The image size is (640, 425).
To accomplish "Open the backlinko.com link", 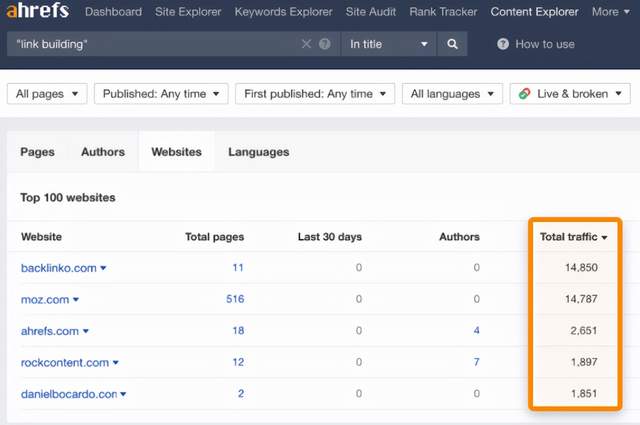I will click(x=59, y=268).
